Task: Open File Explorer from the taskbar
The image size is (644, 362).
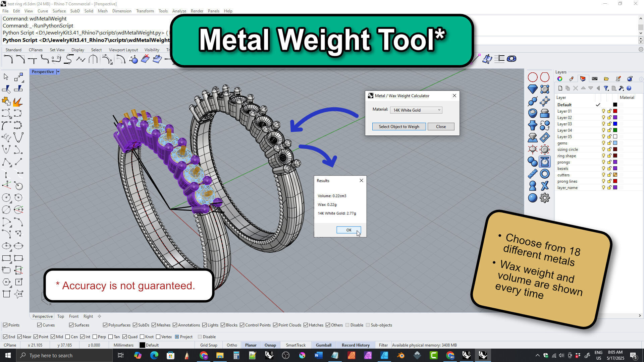Action: tap(220, 355)
